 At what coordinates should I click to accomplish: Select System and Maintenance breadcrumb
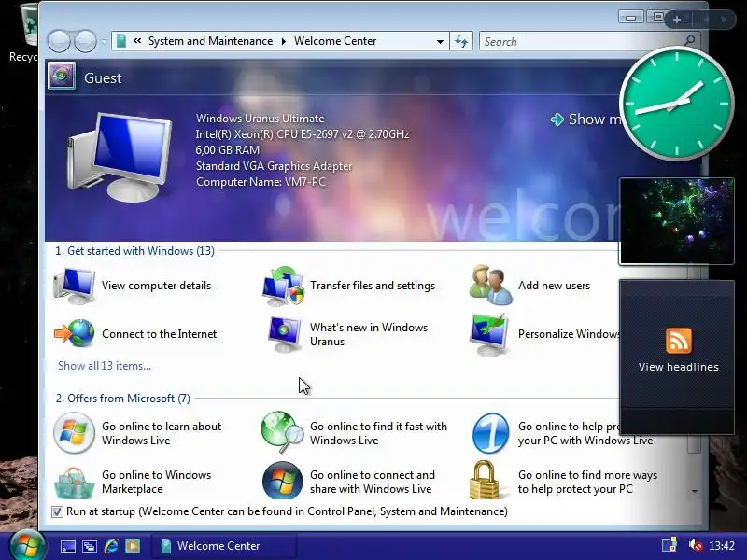point(211,41)
